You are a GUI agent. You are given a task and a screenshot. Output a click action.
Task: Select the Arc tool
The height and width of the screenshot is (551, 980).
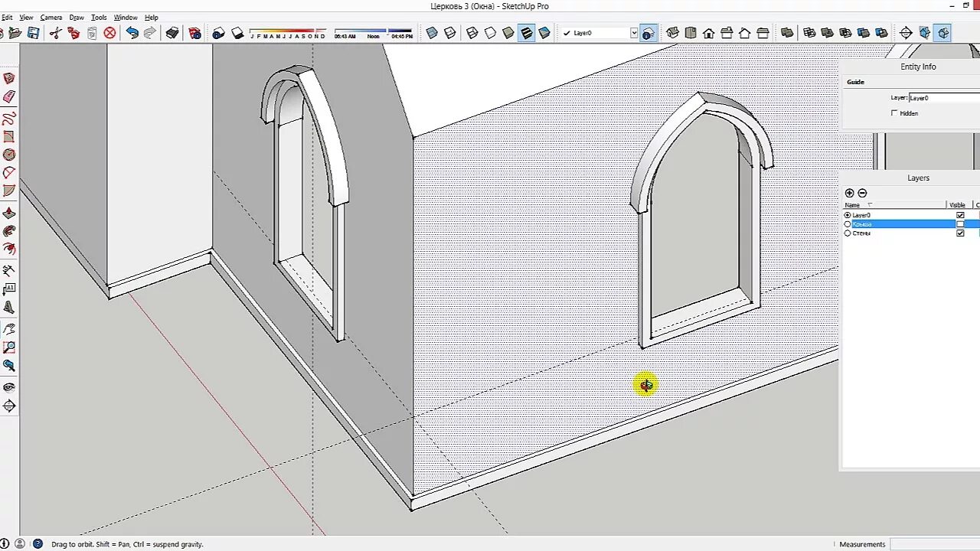click(x=9, y=173)
